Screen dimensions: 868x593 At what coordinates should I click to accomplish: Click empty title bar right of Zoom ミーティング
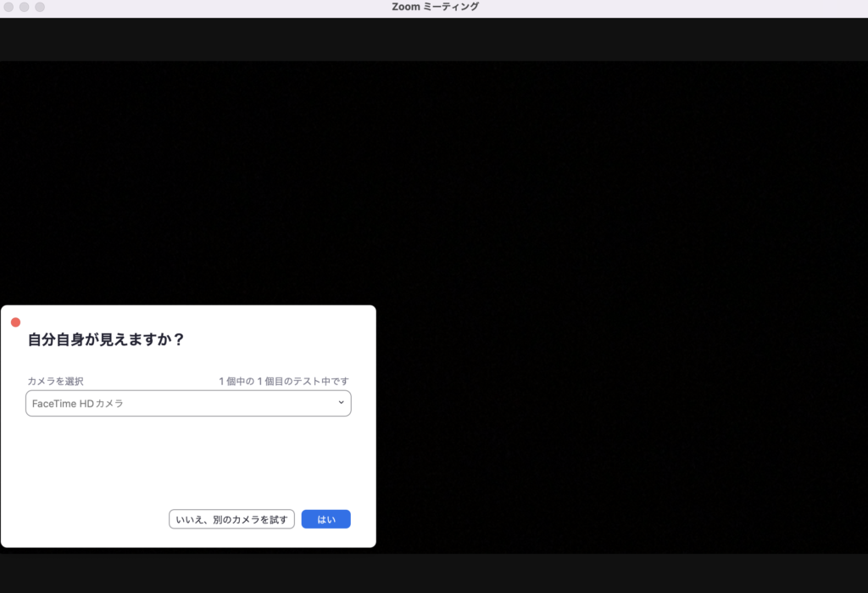click(x=678, y=7)
